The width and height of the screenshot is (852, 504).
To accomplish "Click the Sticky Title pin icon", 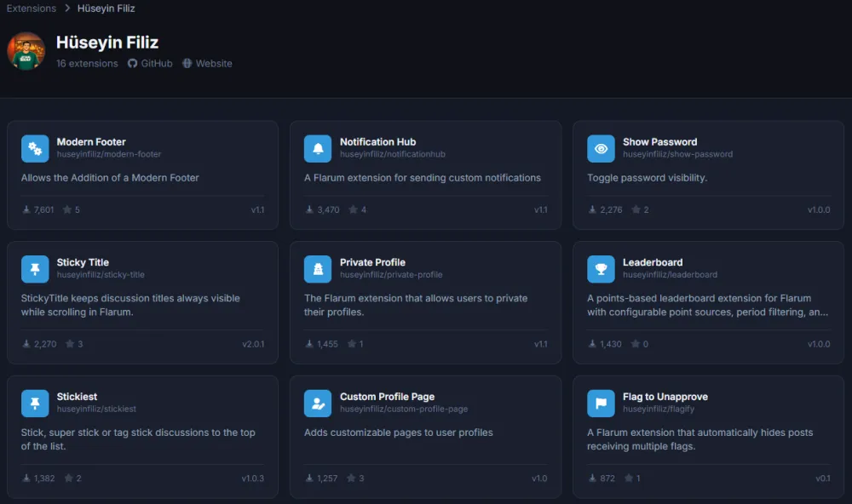I will click(35, 269).
